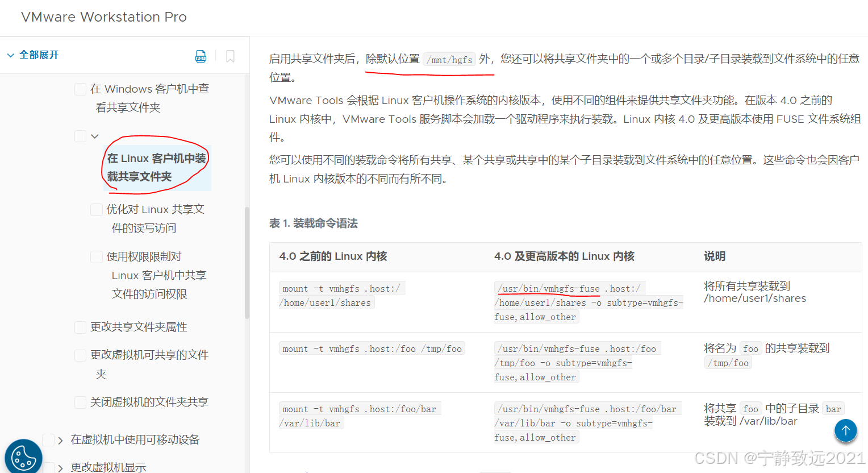Click the 说明 column header

coord(715,256)
